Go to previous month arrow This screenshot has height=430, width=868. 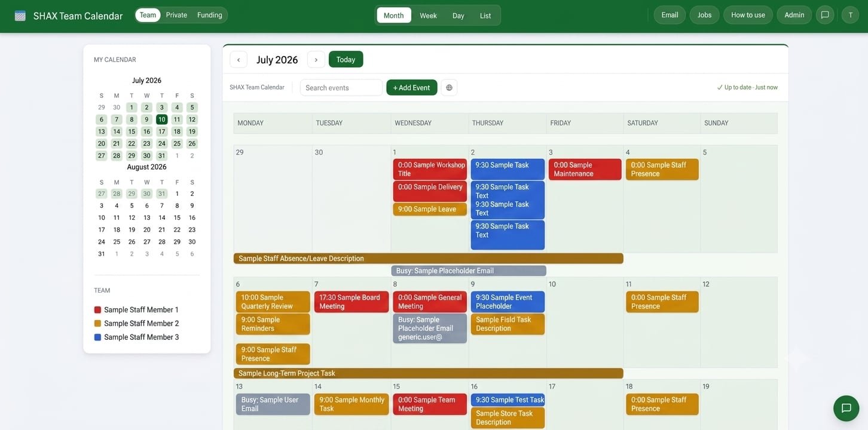(x=239, y=60)
